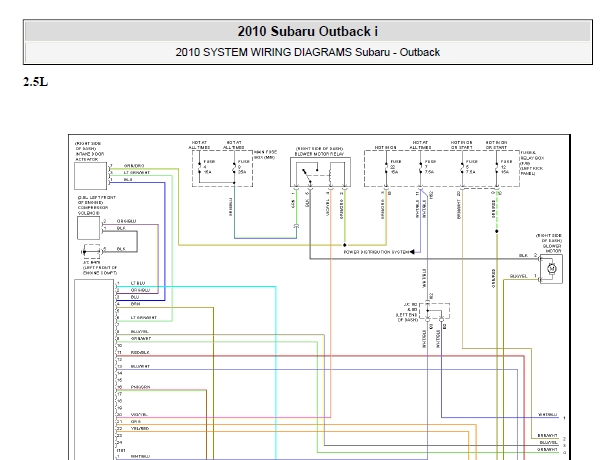The width and height of the screenshot is (606, 460).
Task: Click the BLOWER MOTOR RELAY label
Action: pyautogui.click(x=319, y=154)
